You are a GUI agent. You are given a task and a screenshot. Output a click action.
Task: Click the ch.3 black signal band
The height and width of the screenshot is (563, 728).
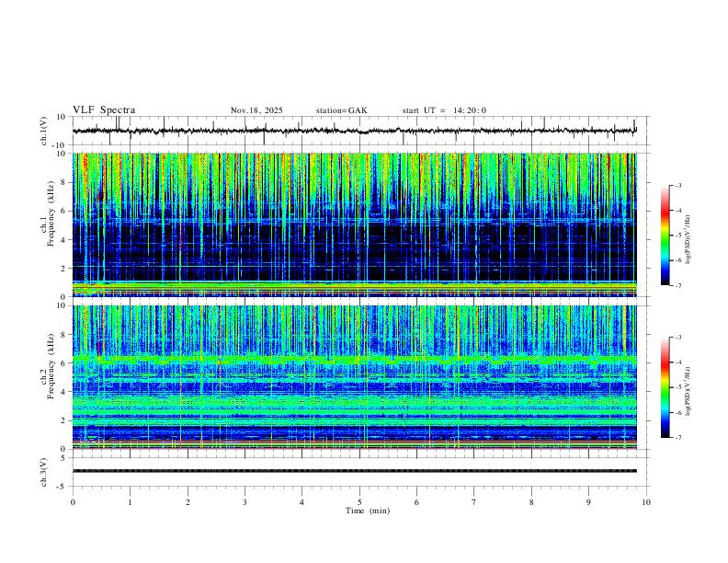[355, 471]
